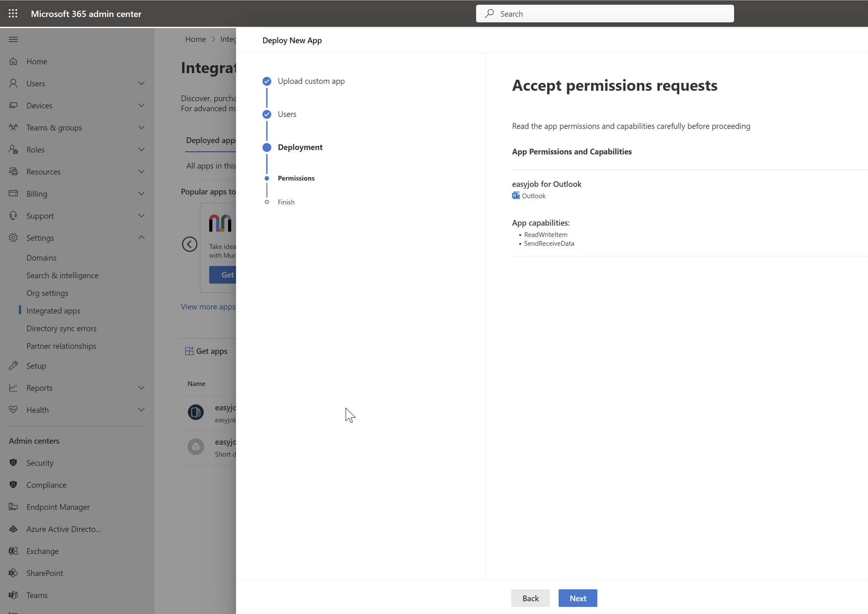This screenshot has width=868, height=614.
Task: Click the Back button
Action: pos(530,598)
